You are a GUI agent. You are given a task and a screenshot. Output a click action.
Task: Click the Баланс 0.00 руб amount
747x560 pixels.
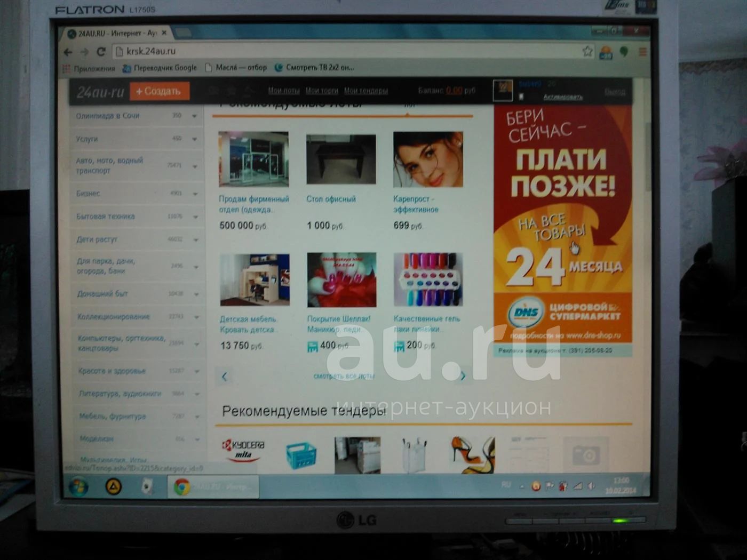point(454,91)
